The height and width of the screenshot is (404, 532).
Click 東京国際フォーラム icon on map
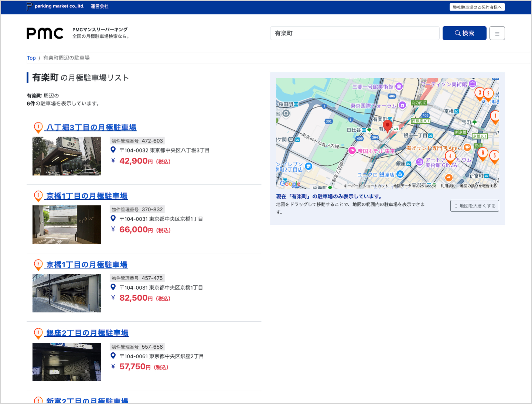(x=402, y=105)
